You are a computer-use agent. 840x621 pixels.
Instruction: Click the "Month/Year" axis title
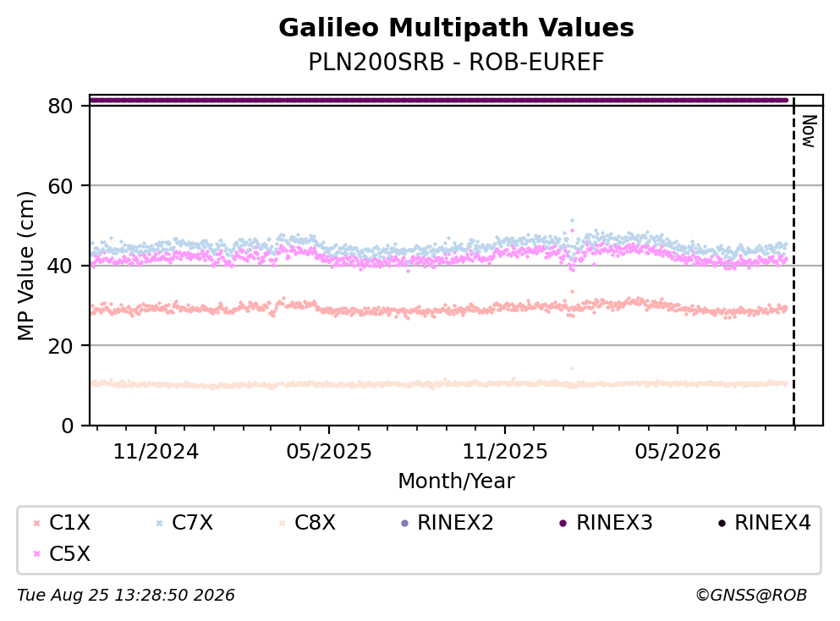[x=456, y=481]
